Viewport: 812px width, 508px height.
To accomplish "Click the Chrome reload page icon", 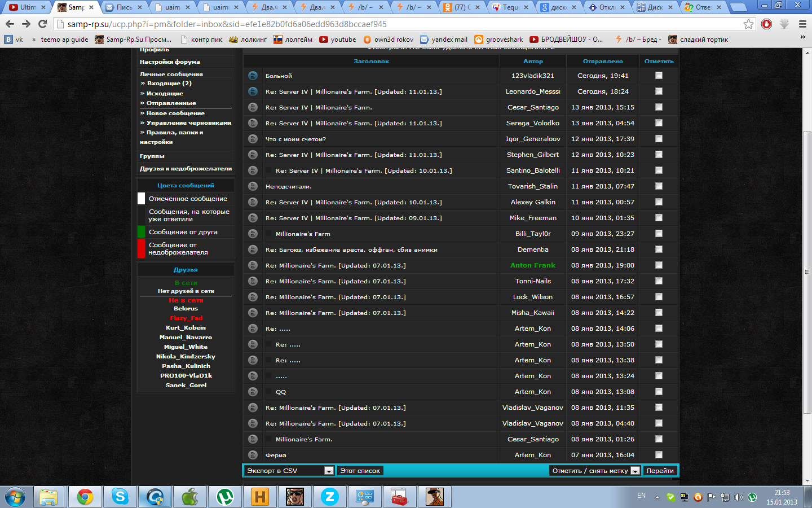I will tap(42, 24).
